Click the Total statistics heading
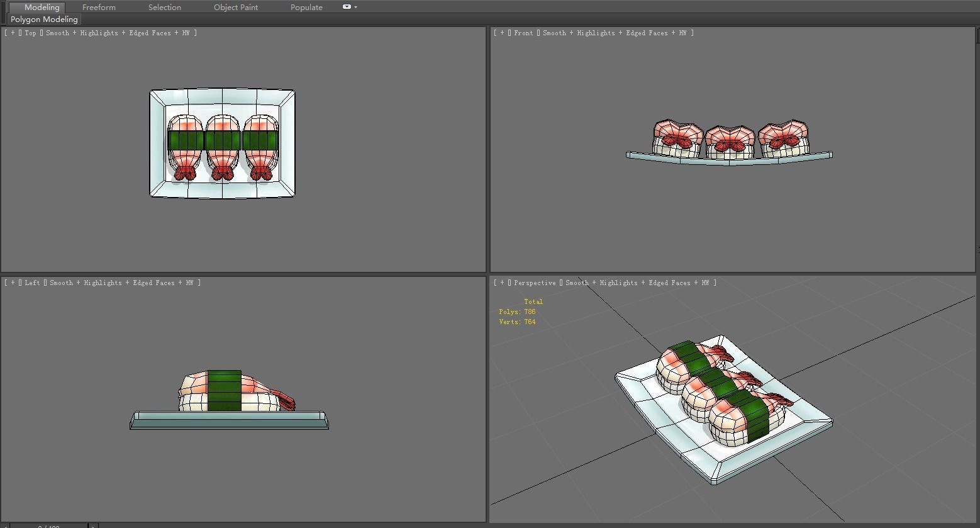Image resolution: width=980 pixels, height=528 pixels. pos(533,301)
